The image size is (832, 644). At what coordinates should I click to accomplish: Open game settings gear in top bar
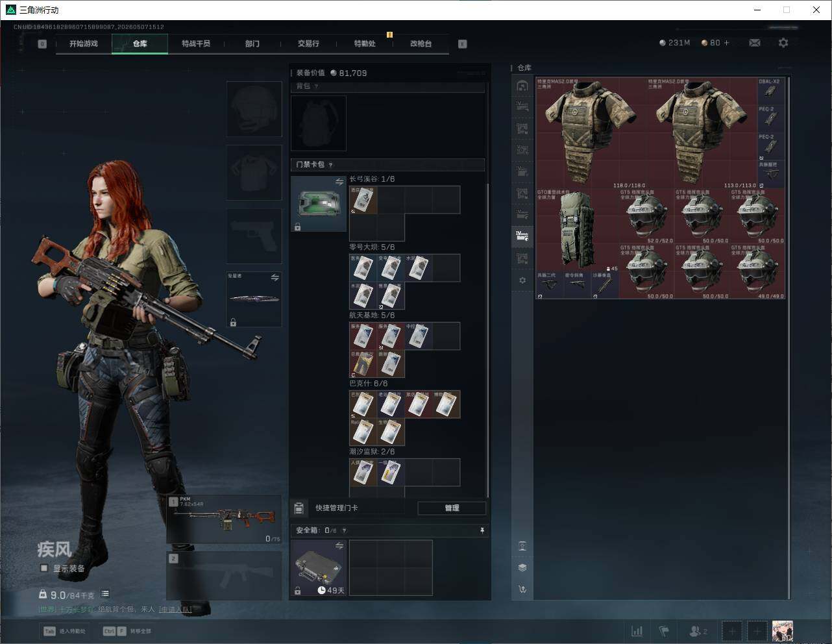coord(783,43)
